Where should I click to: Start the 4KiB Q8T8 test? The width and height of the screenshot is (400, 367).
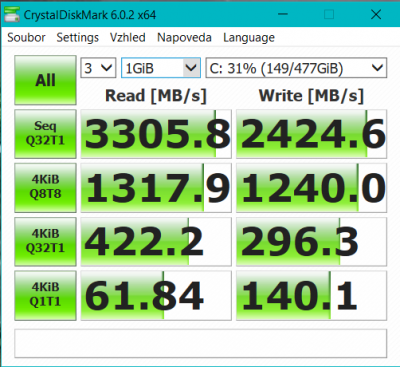(45, 187)
